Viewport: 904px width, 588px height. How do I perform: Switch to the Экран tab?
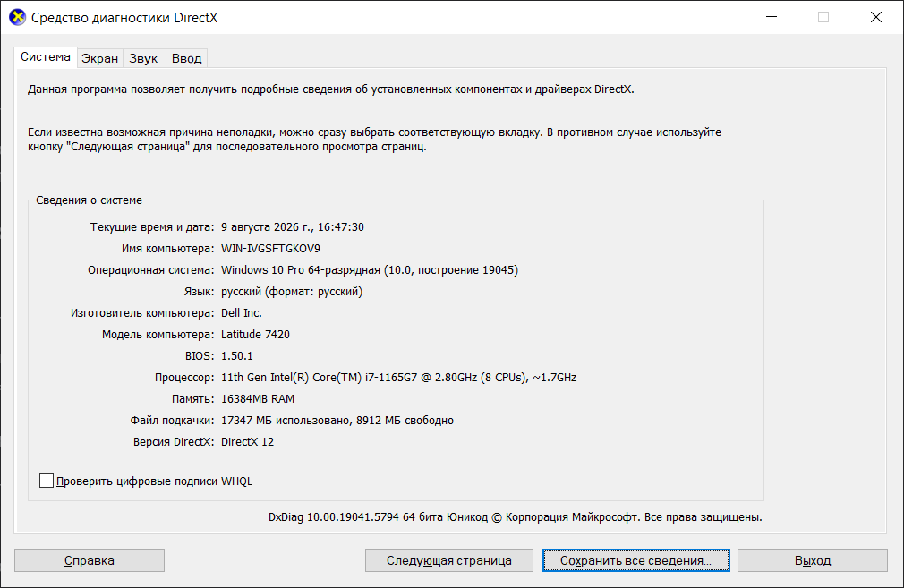[99, 58]
